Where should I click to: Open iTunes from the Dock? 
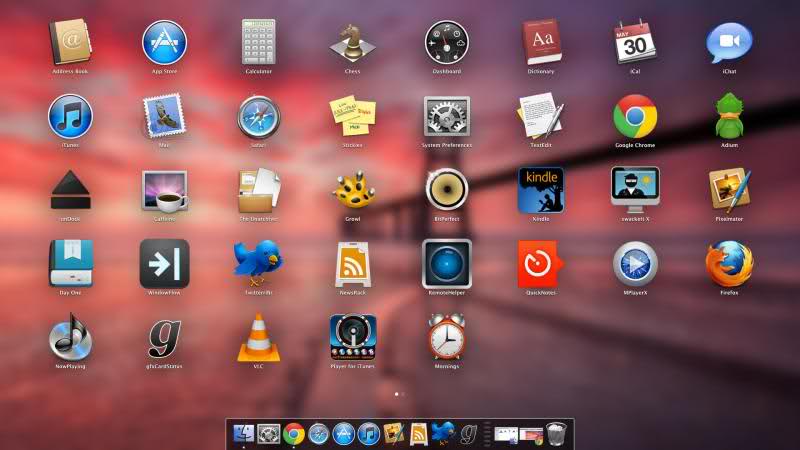pos(368,434)
